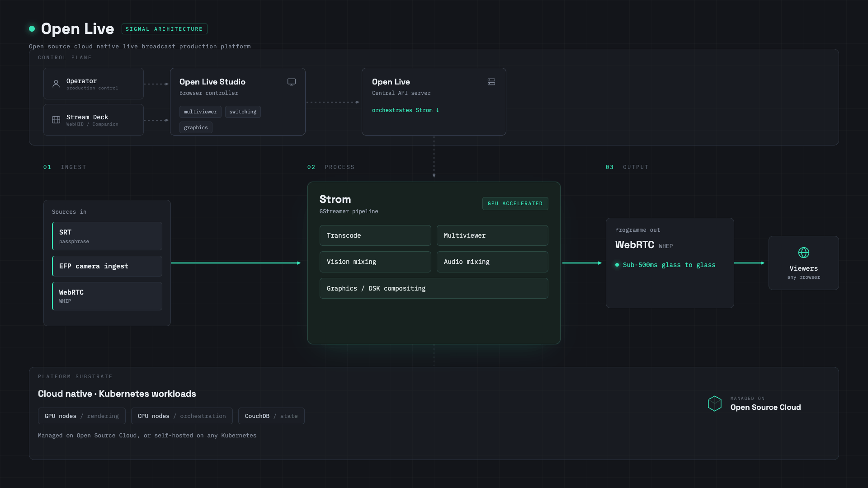The height and width of the screenshot is (488, 868).
Task: Click the orchestrates Strom link
Action: [x=406, y=110]
